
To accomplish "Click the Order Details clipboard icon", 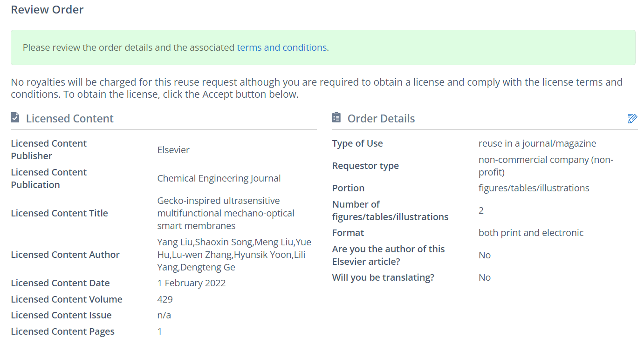I will click(x=336, y=118).
